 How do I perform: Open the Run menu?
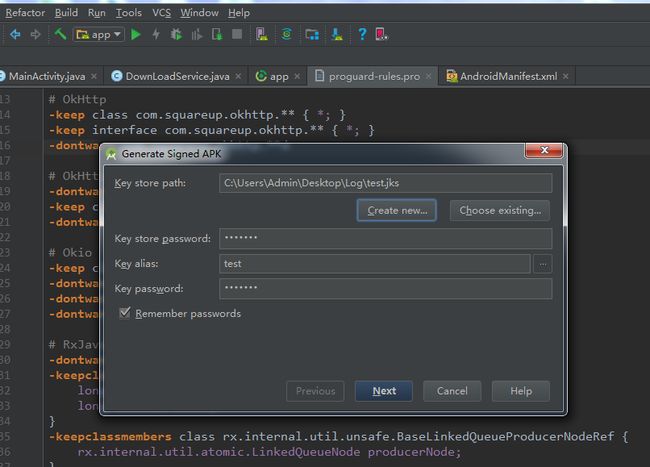pyautogui.click(x=97, y=13)
